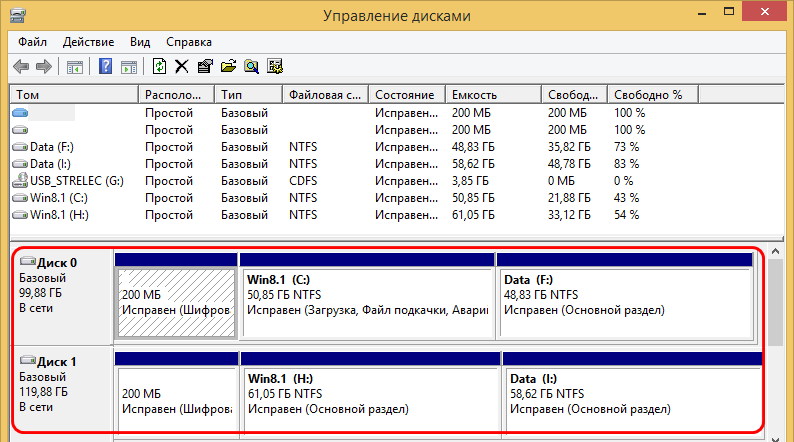Toggle the console tree pane icon

pos(75,66)
